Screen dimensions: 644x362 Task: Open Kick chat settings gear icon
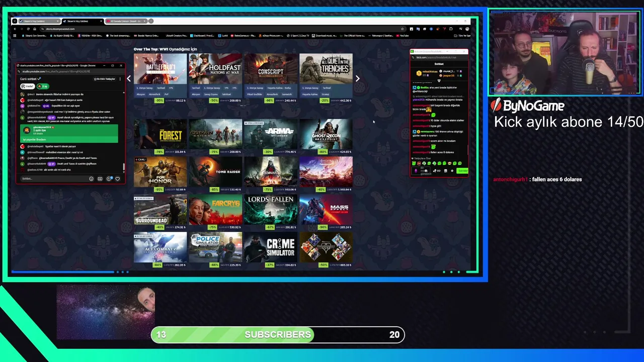coord(452,171)
